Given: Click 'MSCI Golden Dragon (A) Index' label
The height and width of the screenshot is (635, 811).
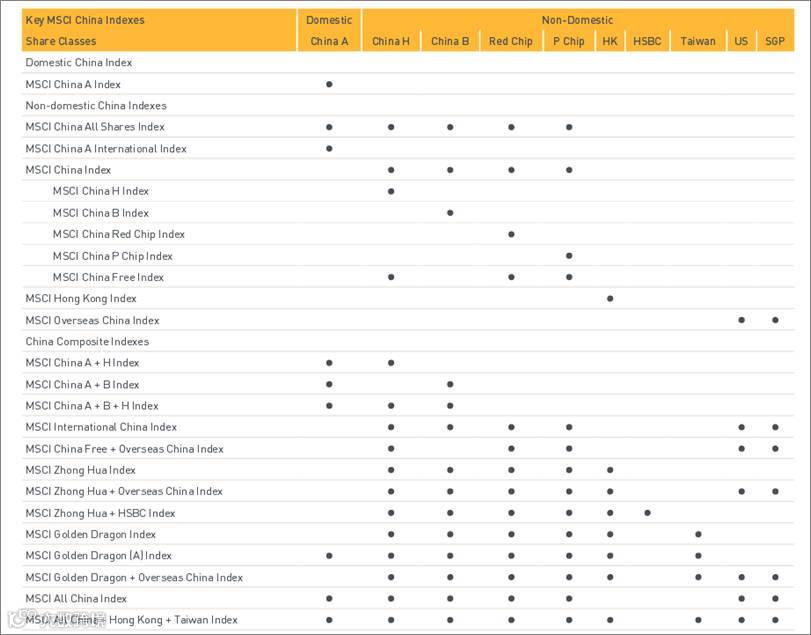Looking at the screenshot, I should pyautogui.click(x=98, y=556).
